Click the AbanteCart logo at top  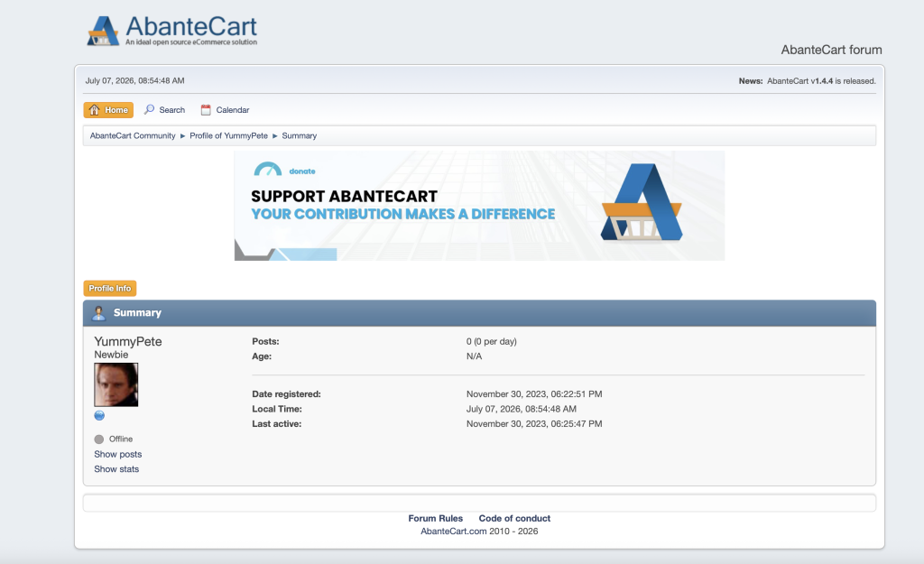click(172, 31)
